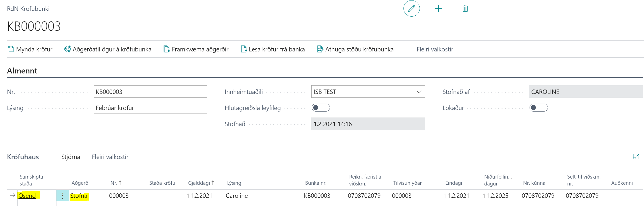Toggle the Lokaður switch

(x=538, y=108)
